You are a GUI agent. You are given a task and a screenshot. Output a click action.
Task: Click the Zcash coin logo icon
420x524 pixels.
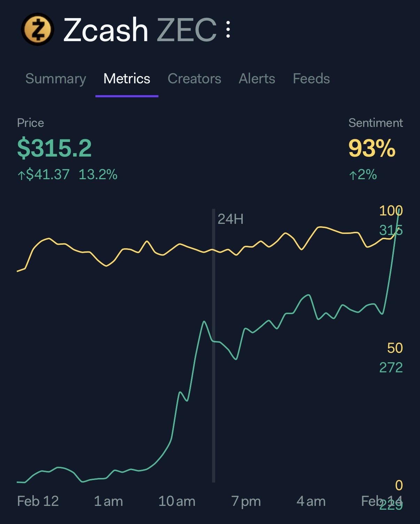point(38,29)
